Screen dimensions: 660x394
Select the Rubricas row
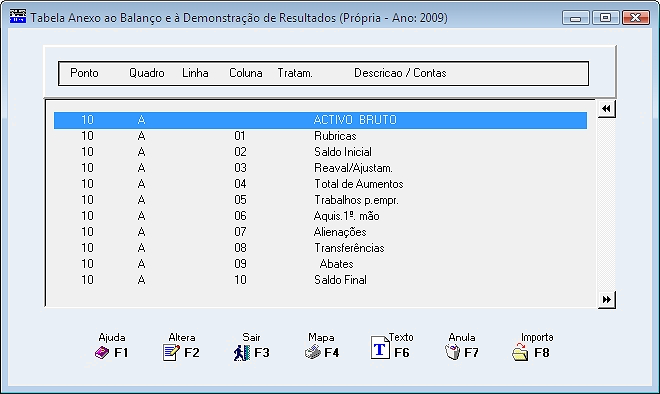tap(320, 136)
